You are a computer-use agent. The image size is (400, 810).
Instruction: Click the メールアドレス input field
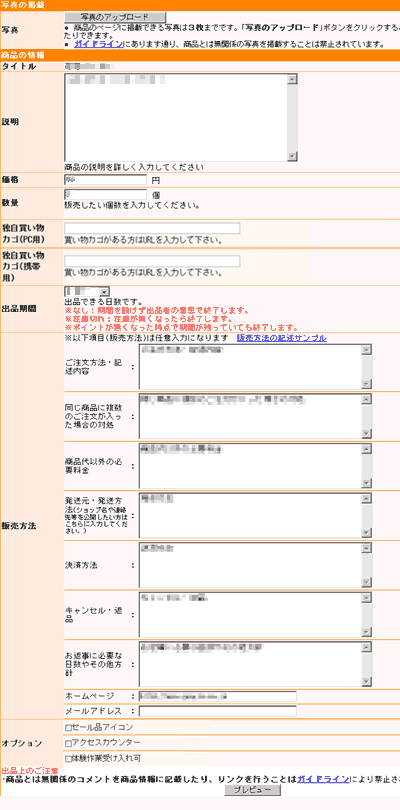218,711
